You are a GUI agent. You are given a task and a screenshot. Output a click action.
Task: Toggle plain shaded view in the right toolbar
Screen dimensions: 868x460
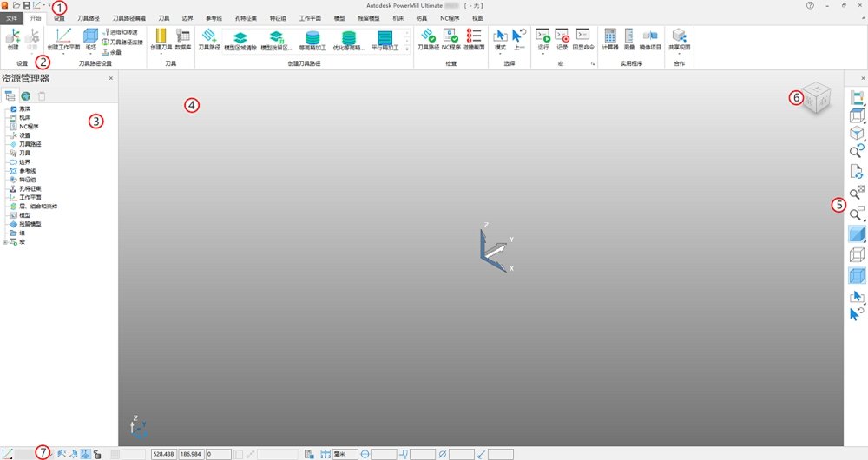tap(857, 233)
